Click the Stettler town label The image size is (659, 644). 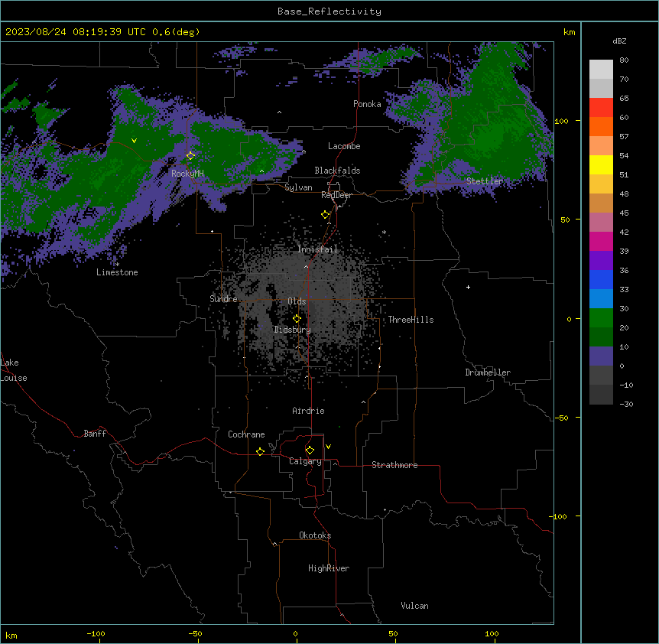(485, 181)
